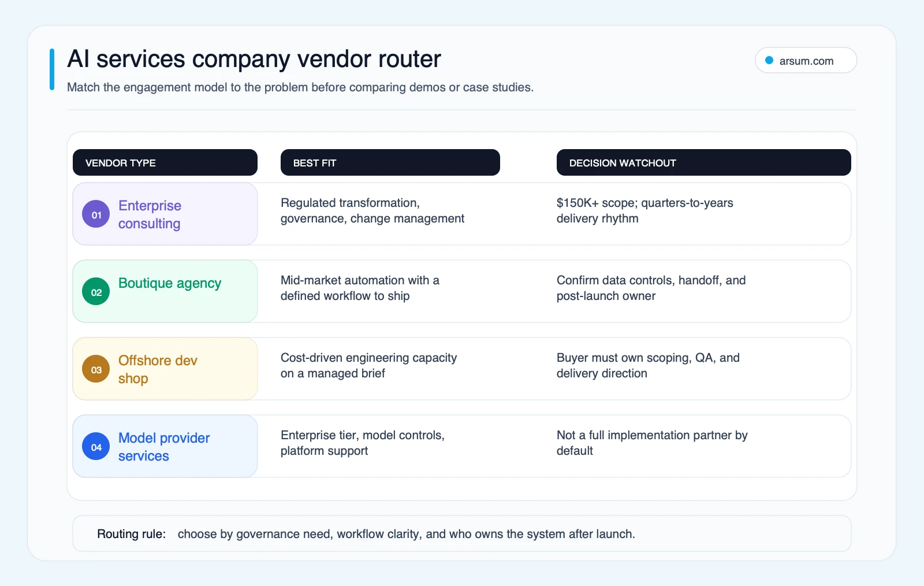The image size is (924, 586).
Task: Select the 01 purple number badge
Action: tap(96, 214)
